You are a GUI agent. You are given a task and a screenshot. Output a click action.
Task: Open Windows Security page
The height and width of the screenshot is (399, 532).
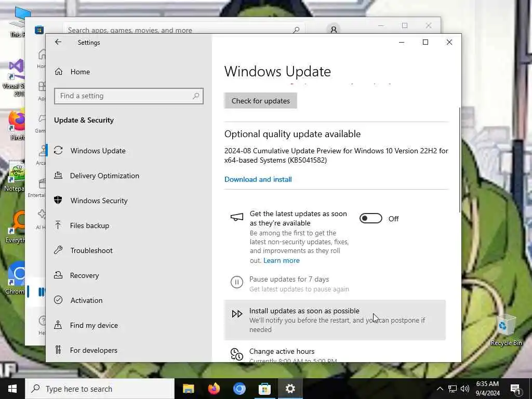point(99,201)
